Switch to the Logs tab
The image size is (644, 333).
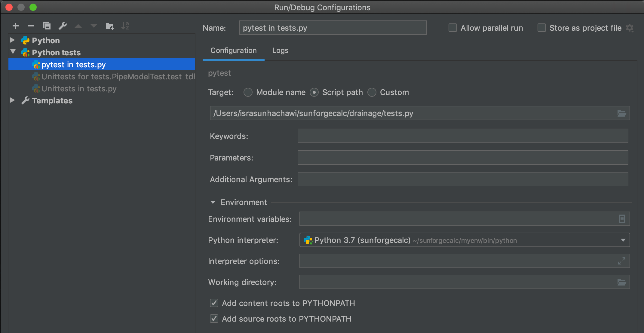tap(280, 50)
